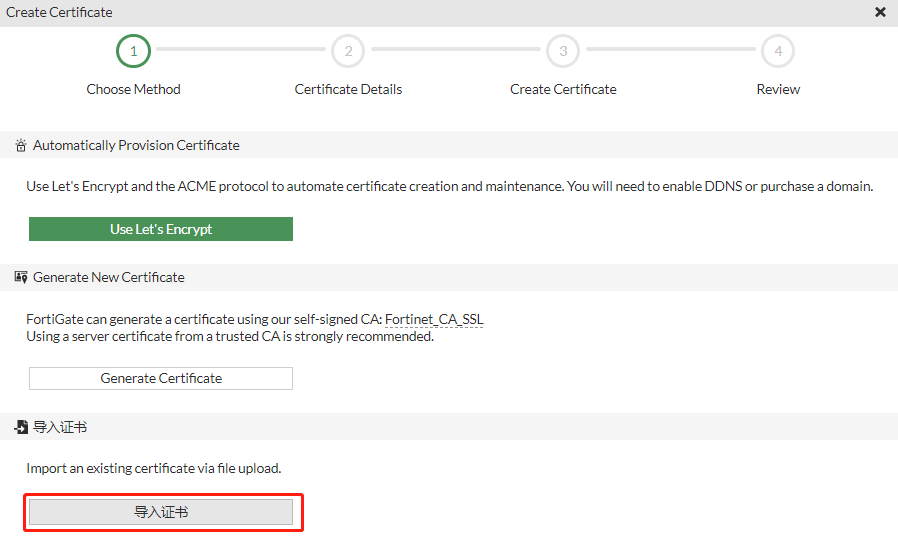
Task: Select the step 3 circle in wizard
Action: coord(563,50)
